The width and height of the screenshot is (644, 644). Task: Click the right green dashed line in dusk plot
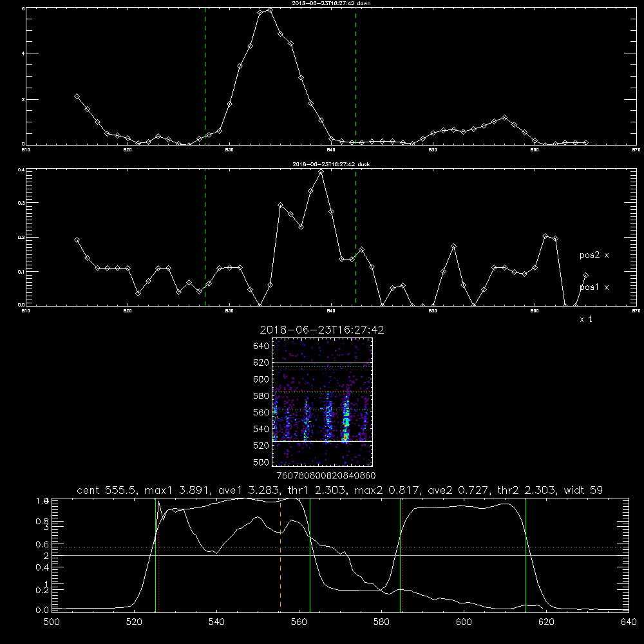pyautogui.click(x=355, y=237)
